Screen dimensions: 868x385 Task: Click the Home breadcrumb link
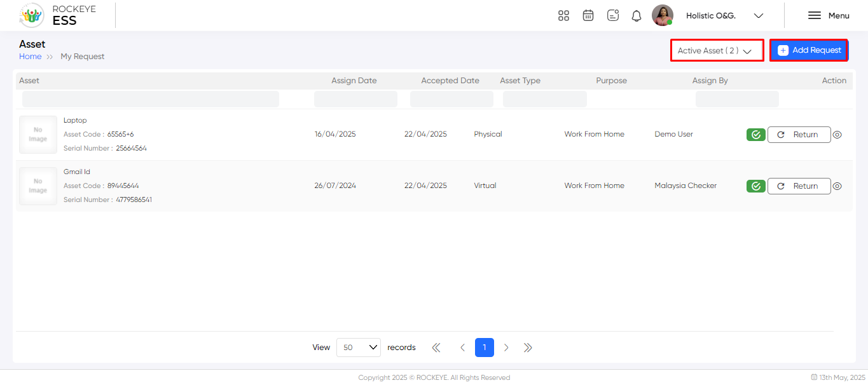[x=30, y=57]
